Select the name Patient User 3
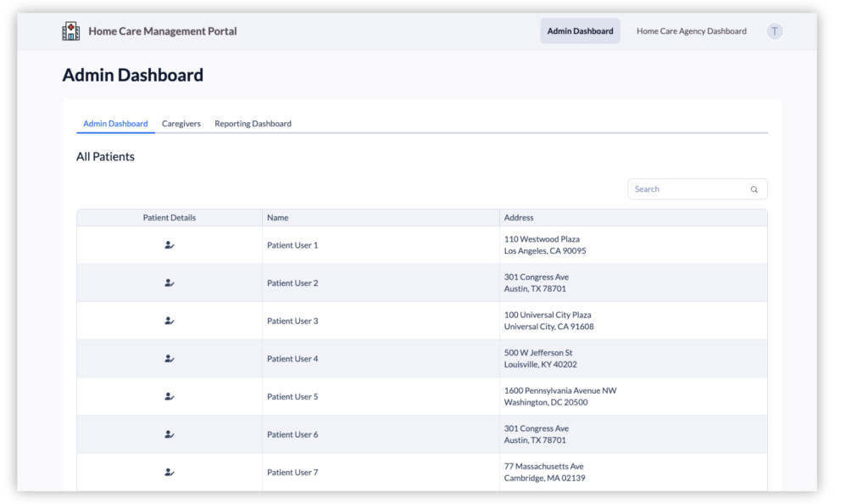This screenshot has height=504, width=868. click(292, 321)
